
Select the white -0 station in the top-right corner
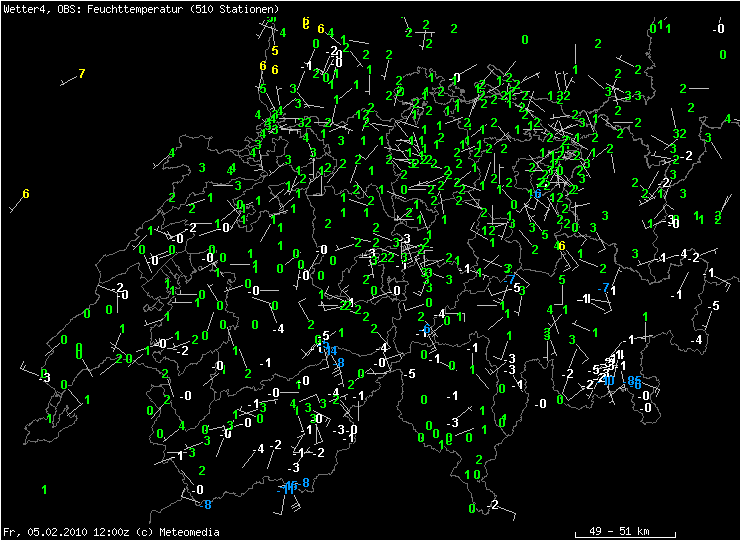717,28
